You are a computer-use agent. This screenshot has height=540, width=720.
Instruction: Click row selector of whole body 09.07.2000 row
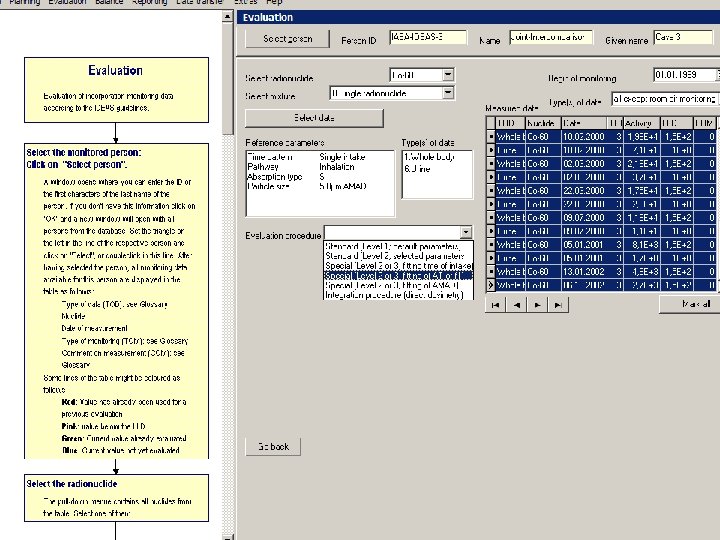[490, 218]
